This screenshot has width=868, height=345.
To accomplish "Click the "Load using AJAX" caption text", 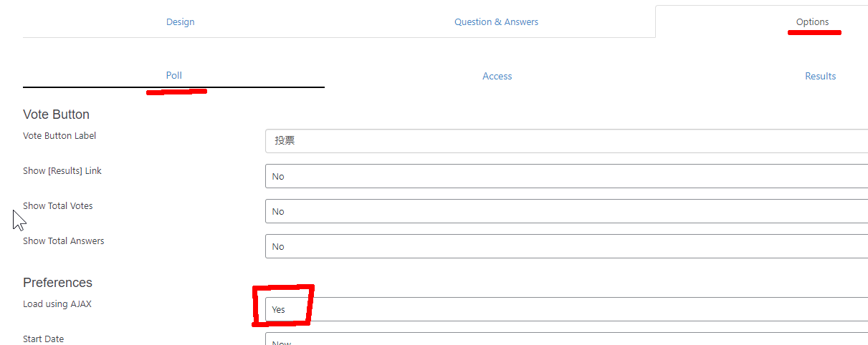I will 57,304.
